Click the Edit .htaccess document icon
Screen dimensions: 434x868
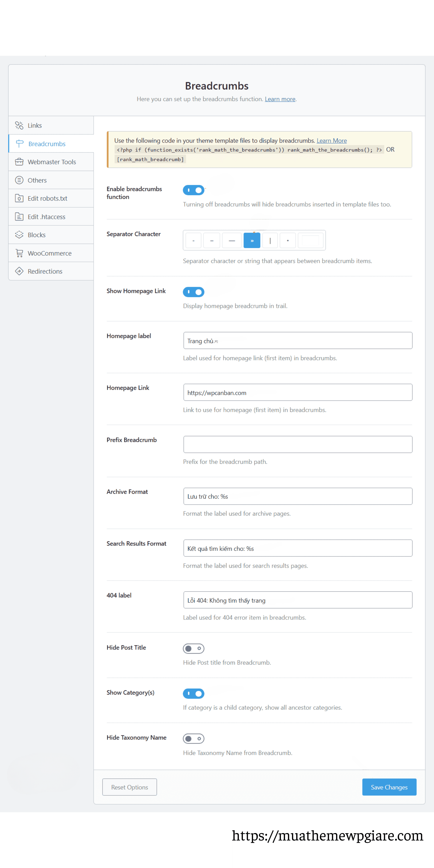click(x=19, y=217)
